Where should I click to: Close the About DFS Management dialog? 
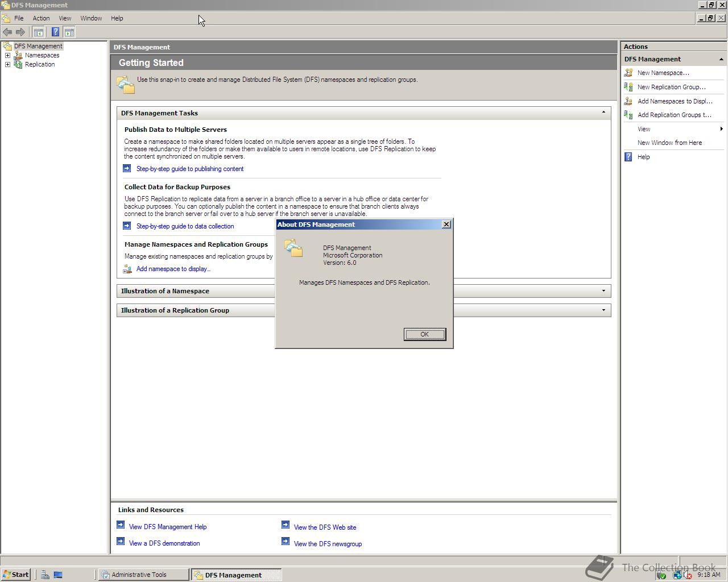pyautogui.click(x=446, y=225)
